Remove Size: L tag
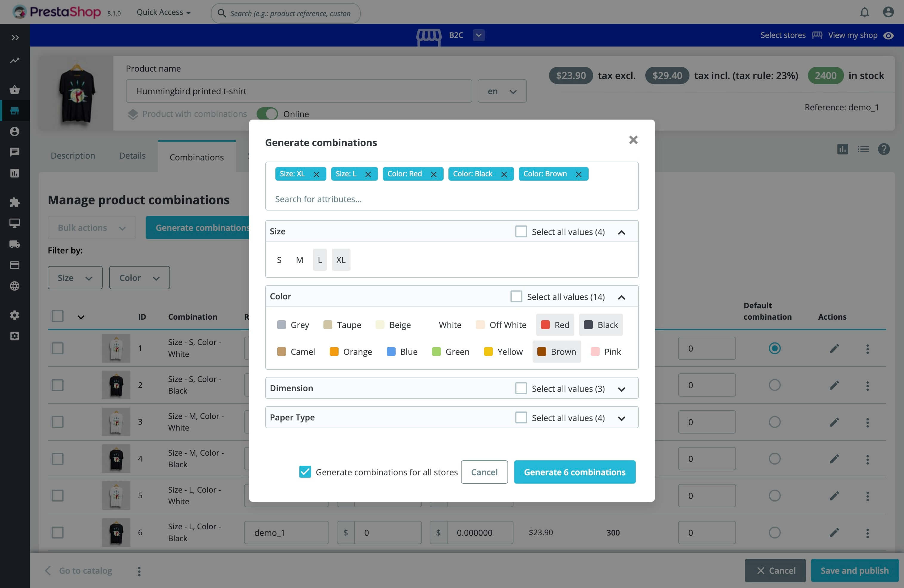The height and width of the screenshot is (588, 904). [368, 174]
